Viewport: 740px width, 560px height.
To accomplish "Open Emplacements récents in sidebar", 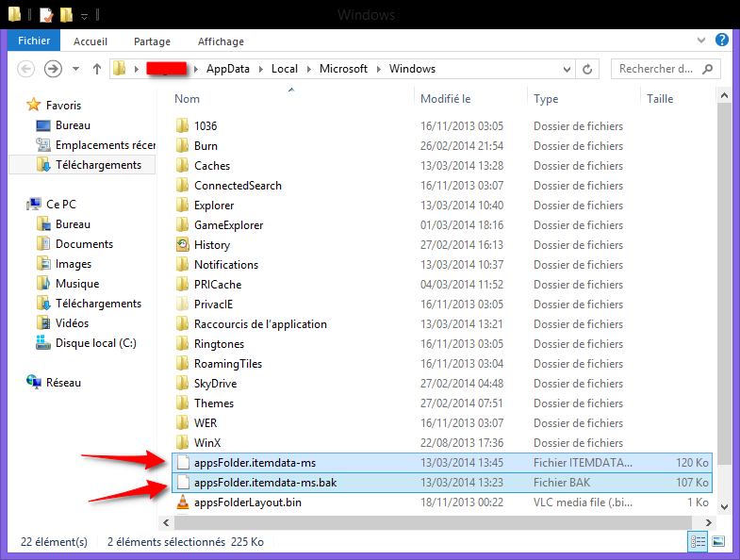I will tap(106, 145).
